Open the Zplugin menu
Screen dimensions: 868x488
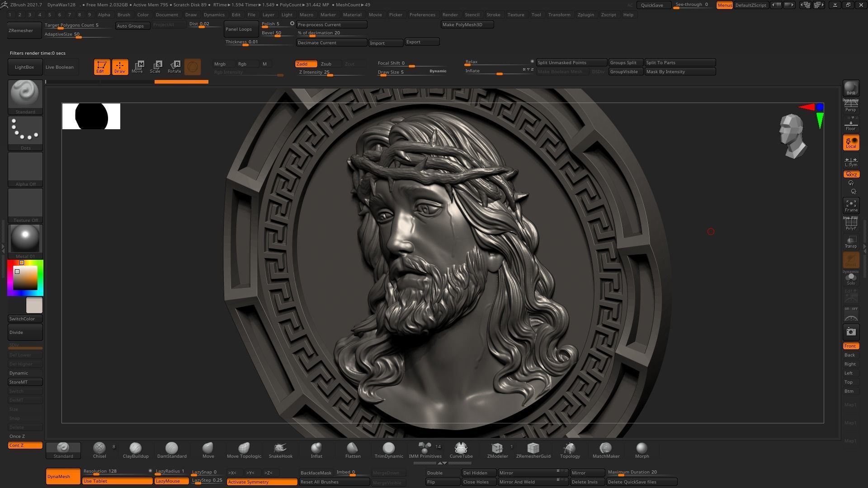[585, 14]
